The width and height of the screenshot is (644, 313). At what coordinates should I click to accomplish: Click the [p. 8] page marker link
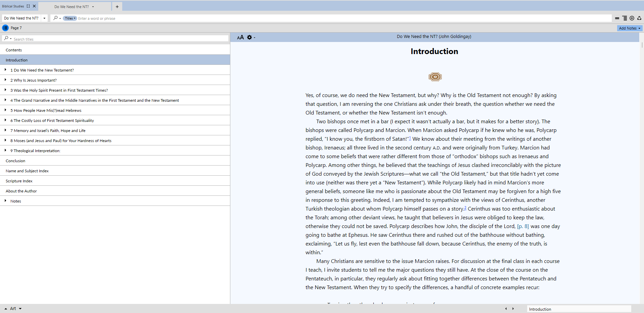523,226
